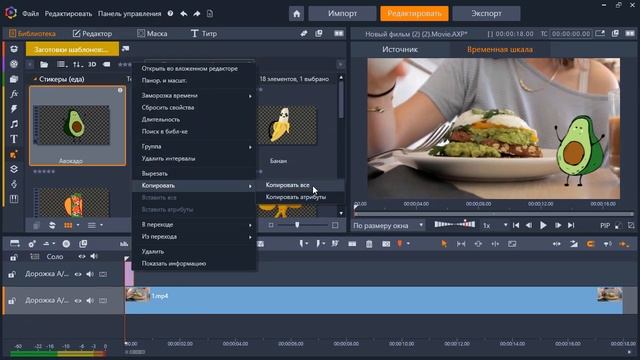Click the trash delete icon in timeline toolbar

click(x=369, y=244)
